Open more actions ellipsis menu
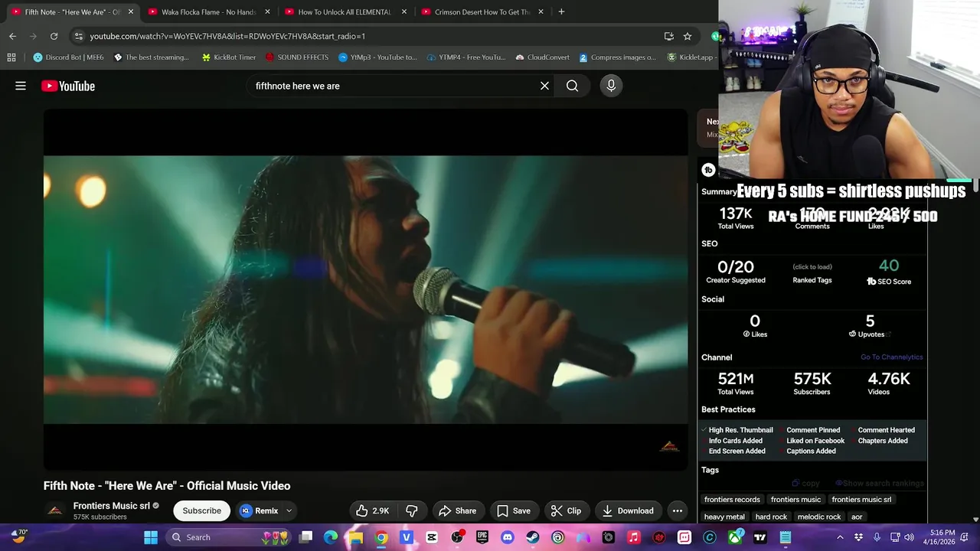The image size is (980, 551). click(x=678, y=510)
